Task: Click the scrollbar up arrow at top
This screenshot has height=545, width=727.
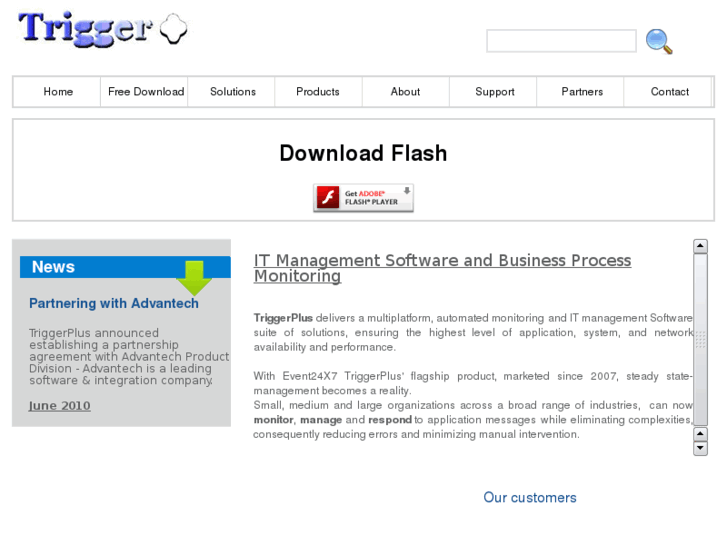Action: click(x=700, y=246)
